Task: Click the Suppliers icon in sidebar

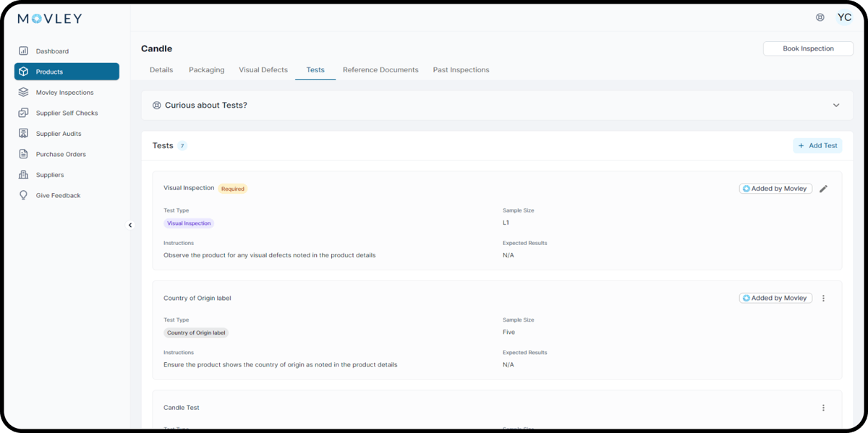Action: point(24,175)
